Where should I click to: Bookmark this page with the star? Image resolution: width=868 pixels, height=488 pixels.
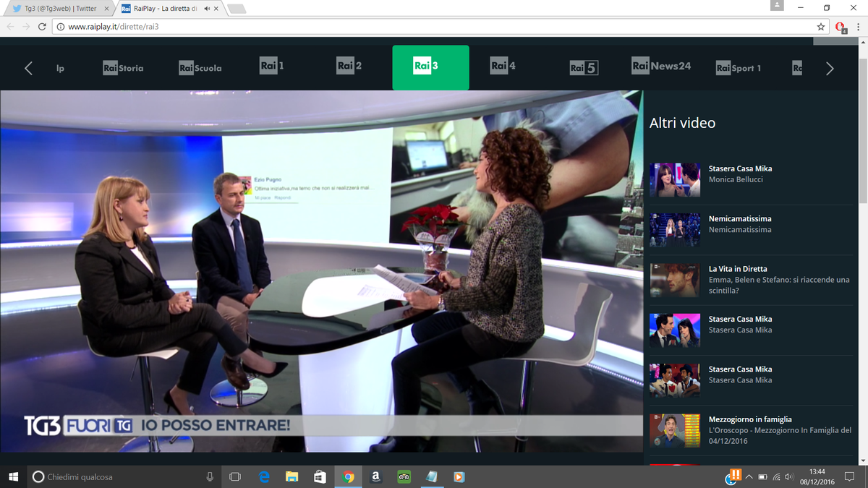pos(820,27)
